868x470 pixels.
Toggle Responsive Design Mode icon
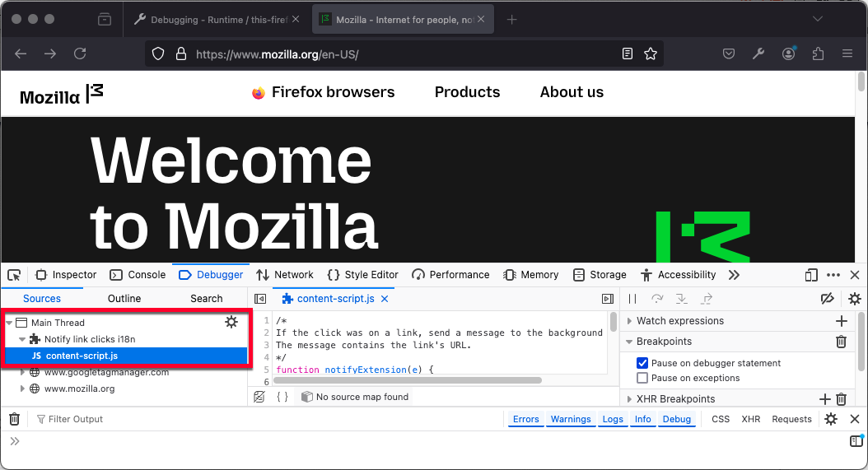pyautogui.click(x=811, y=275)
